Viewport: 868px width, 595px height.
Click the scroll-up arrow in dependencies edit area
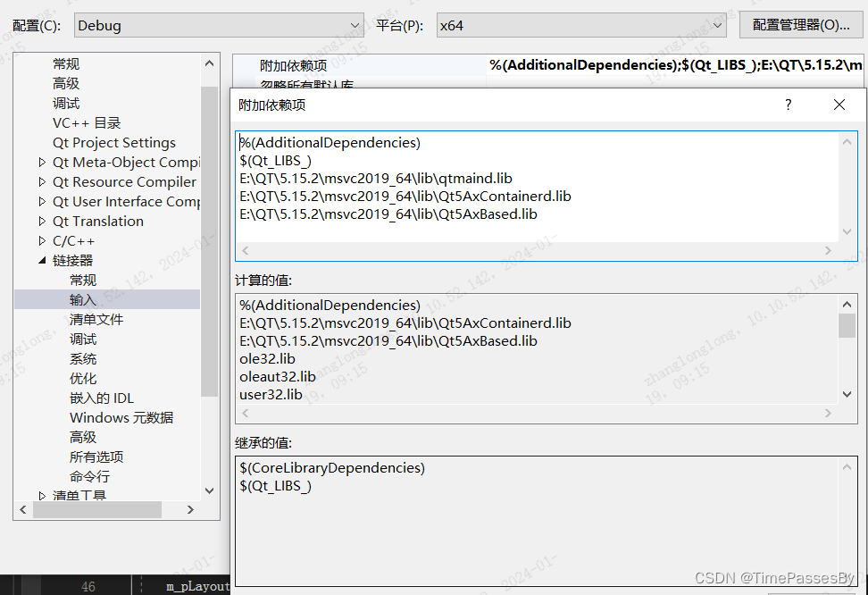[847, 140]
